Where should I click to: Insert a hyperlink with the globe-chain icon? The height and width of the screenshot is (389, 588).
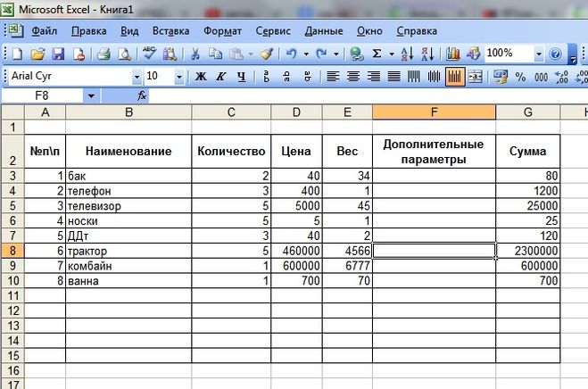click(356, 54)
